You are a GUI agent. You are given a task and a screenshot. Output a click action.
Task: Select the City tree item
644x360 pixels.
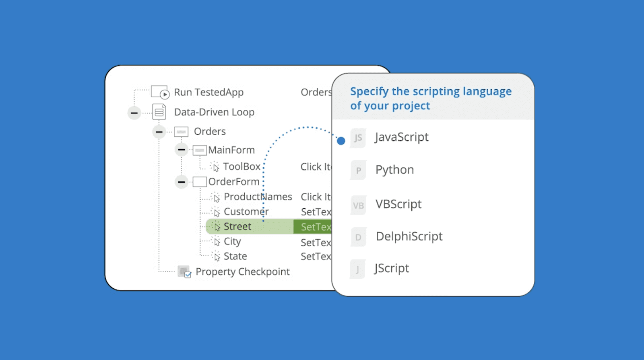tap(232, 242)
